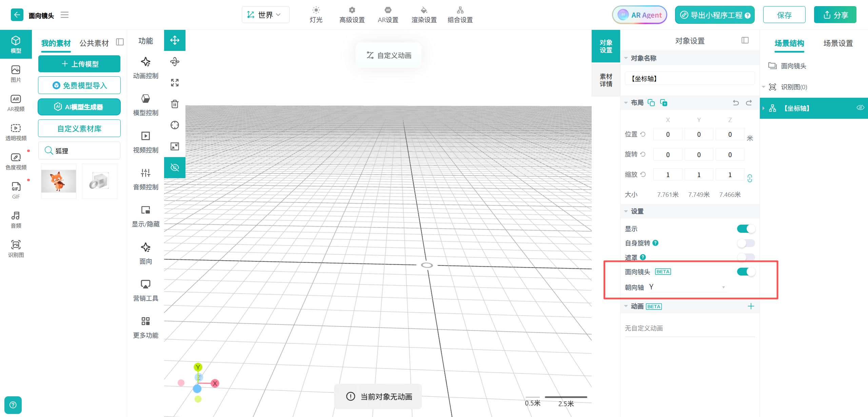Collapse the 布局 section
Viewport: 868px width, 417px height.
[x=626, y=103]
